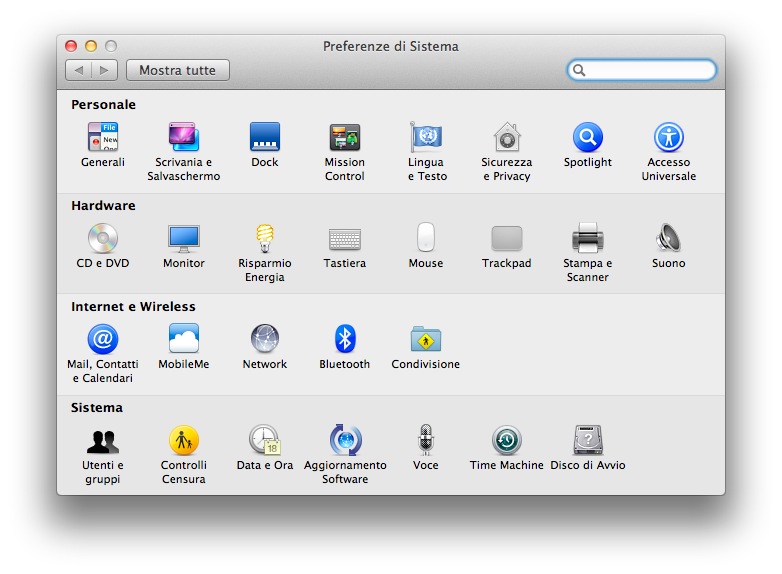The height and width of the screenshot is (574, 782).
Task: Minimize the window with yellow button
Action: tap(91, 46)
